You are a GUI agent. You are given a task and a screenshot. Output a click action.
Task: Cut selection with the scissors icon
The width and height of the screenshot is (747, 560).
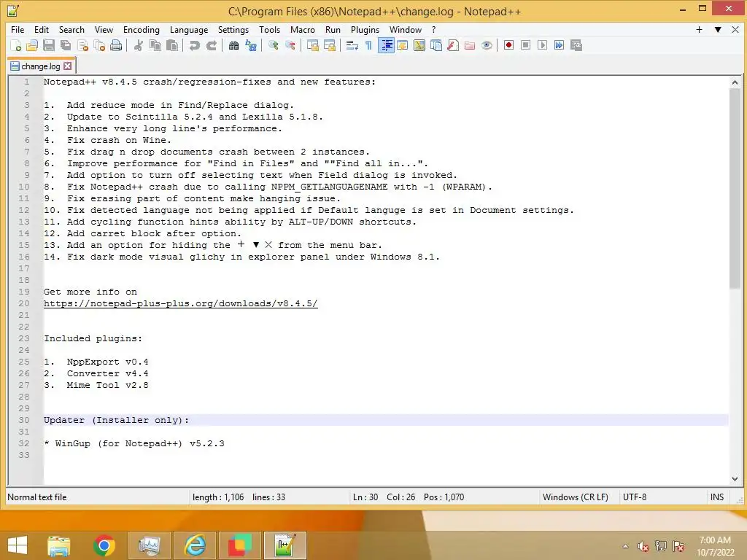[x=139, y=45]
